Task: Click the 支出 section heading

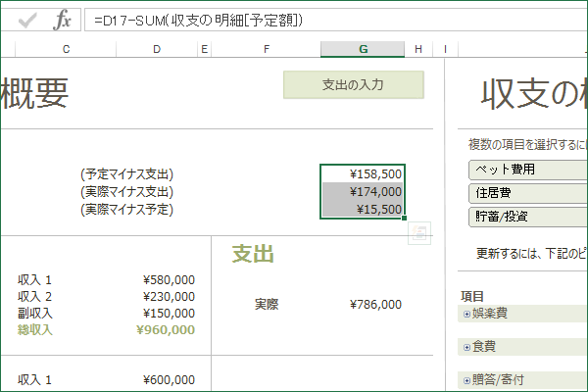Action: point(253,254)
